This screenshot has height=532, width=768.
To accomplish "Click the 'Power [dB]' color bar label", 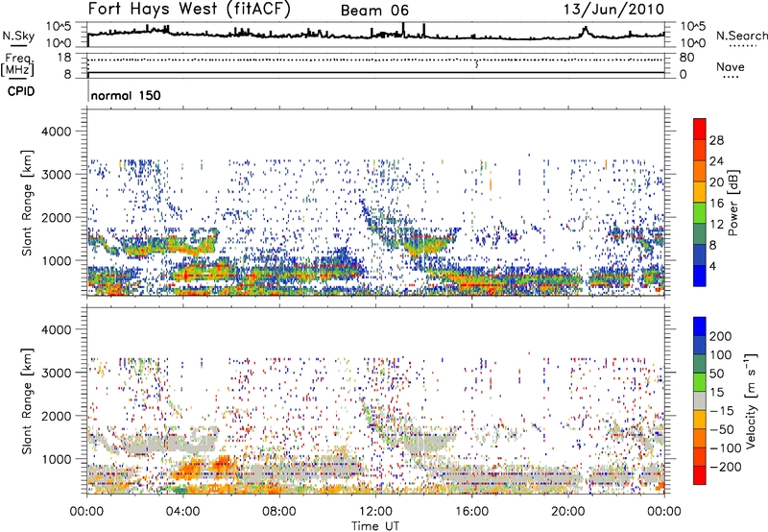I will click(732, 203).
